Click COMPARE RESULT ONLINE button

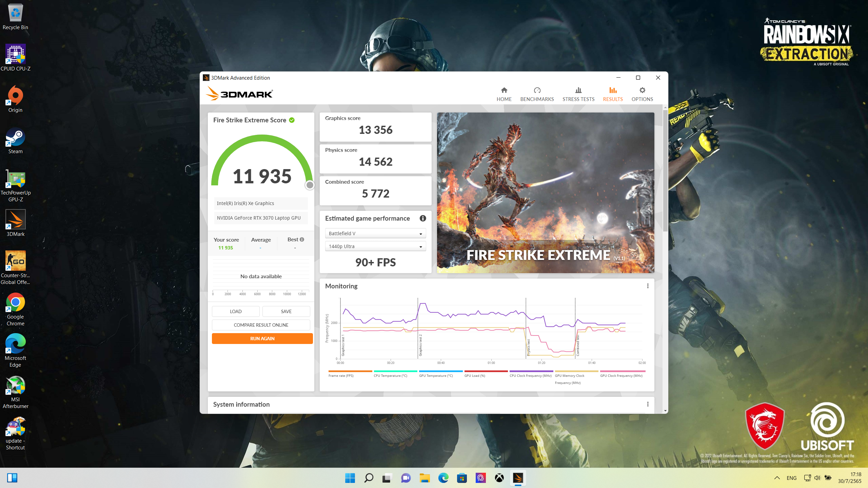click(261, 325)
